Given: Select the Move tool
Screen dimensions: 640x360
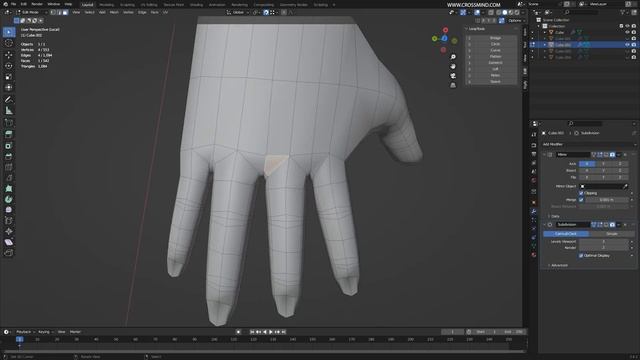Looking at the screenshot, I should 9,55.
